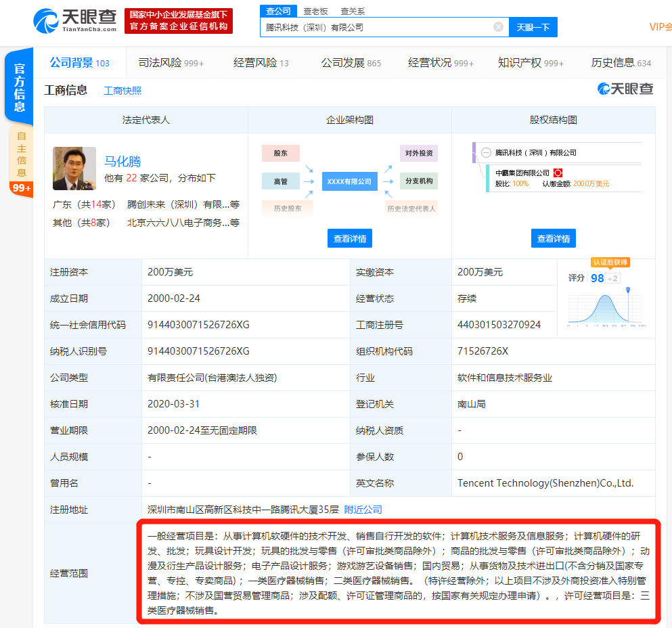Click 查看详情 under 股权结构图
The height and width of the screenshot is (628, 672).
[554, 238]
